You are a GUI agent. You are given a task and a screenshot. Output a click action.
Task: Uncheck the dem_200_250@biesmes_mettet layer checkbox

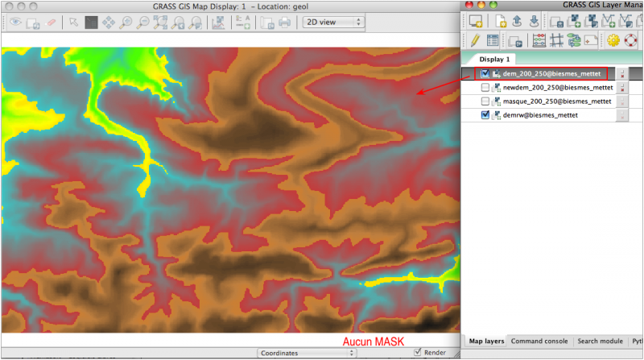coord(485,74)
